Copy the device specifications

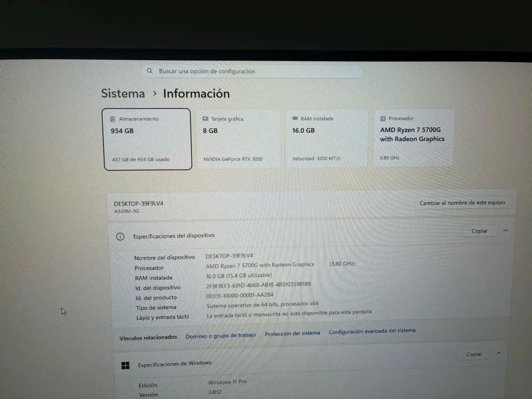[480, 231]
